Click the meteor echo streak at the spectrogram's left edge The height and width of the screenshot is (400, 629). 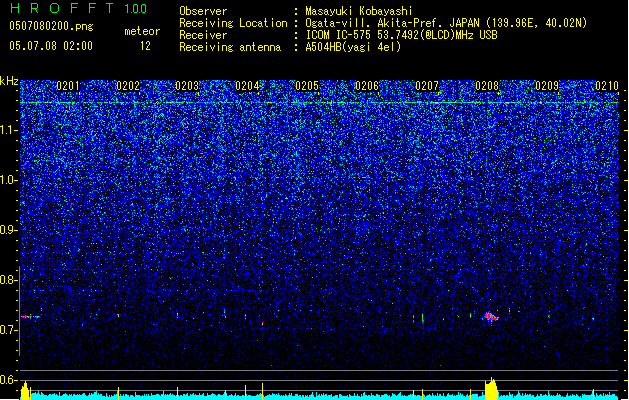coord(30,317)
